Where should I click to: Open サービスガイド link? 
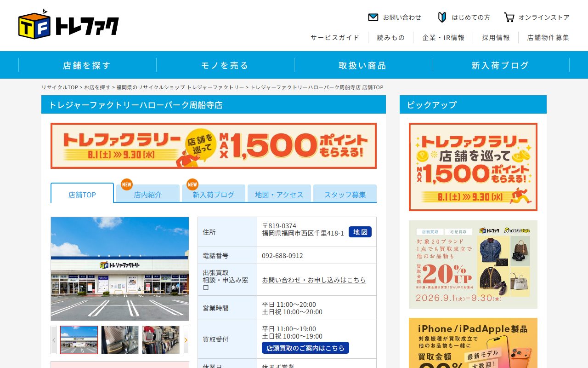pyautogui.click(x=335, y=38)
